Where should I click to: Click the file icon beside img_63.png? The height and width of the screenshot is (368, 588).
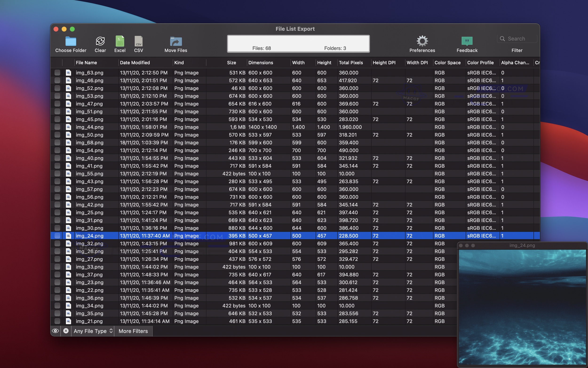click(x=68, y=72)
